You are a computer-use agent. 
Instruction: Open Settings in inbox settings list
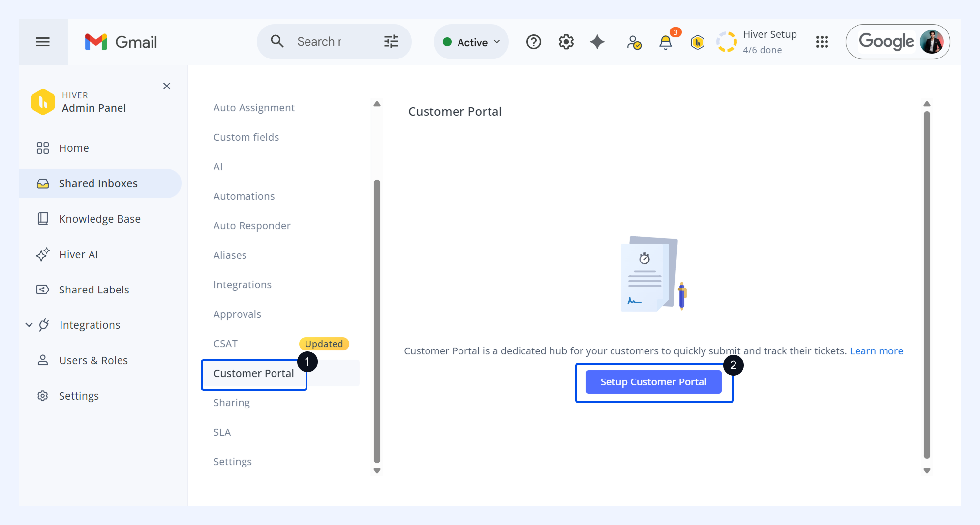click(233, 462)
